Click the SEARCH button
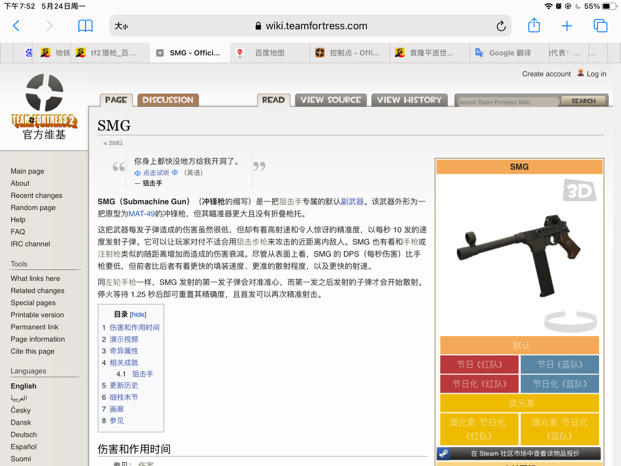The image size is (621, 466). pyautogui.click(x=584, y=101)
